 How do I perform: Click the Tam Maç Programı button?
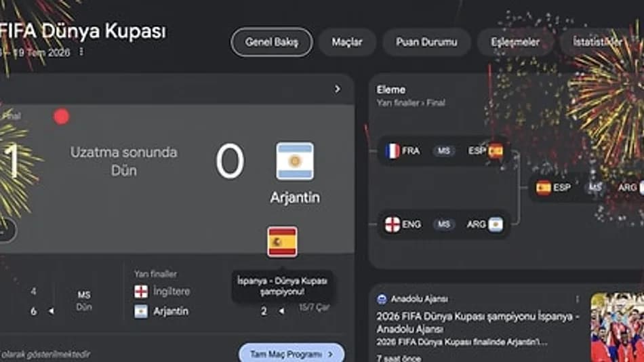click(x=291, y=354)
